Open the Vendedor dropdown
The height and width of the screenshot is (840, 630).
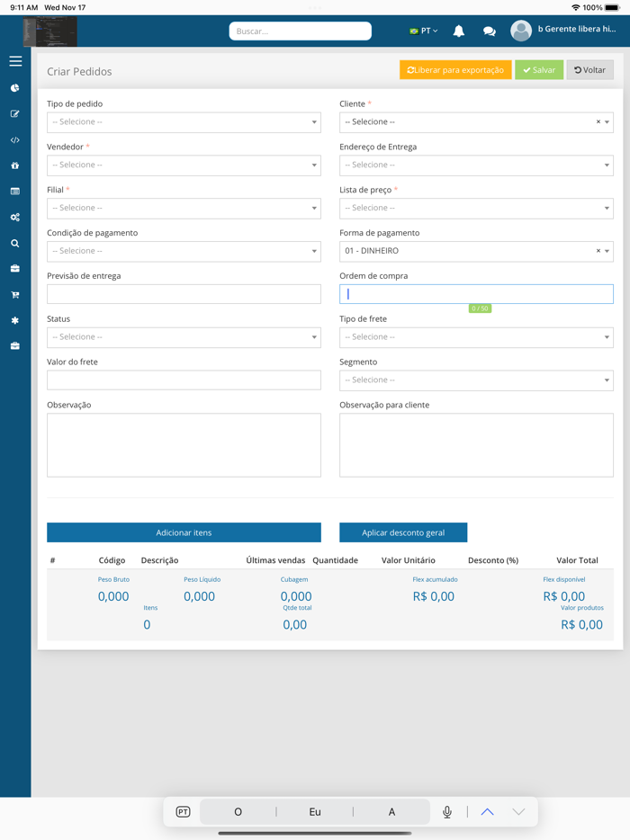point(184,165)
